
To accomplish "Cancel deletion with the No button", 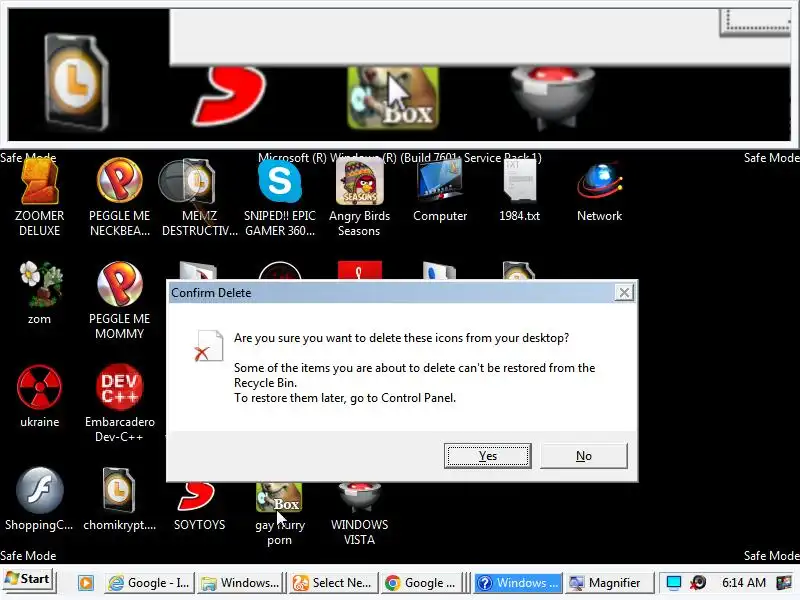I will 584,456.
